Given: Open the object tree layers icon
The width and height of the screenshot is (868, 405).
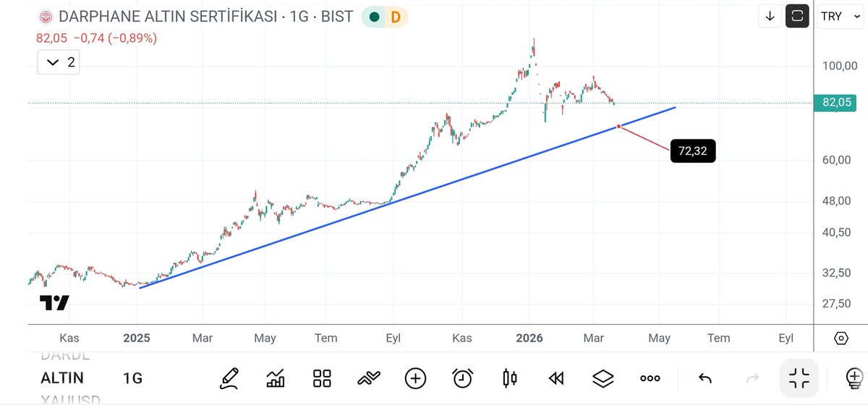Looking at the screenshot, I should (x=603, y=378).
